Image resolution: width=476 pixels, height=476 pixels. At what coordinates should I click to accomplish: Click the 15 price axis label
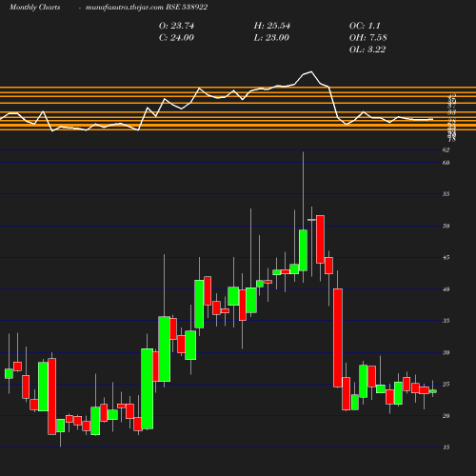click(x=446, y=447)
